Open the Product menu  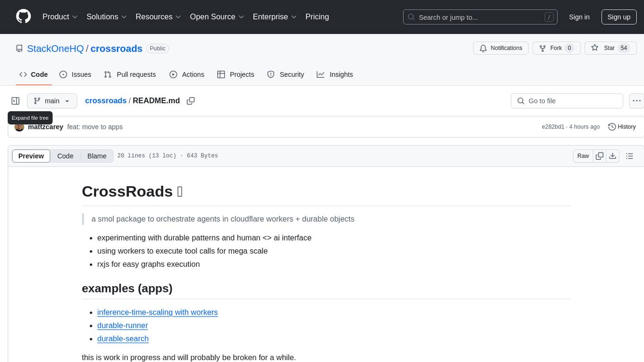(x=60, y=17)
